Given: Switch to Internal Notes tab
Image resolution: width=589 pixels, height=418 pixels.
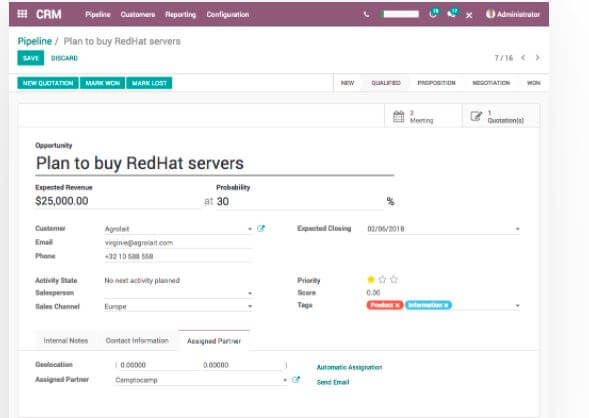Looking at the screenshot, I should (66, 341).
